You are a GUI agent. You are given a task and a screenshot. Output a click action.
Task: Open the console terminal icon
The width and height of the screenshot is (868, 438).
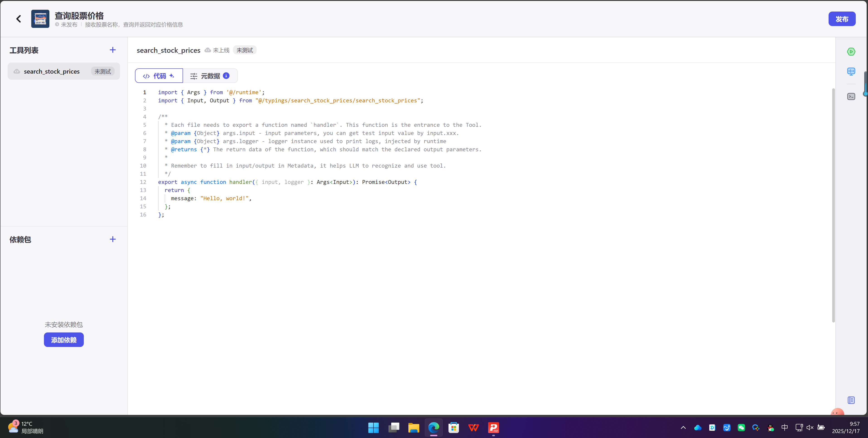click(851, 97)
